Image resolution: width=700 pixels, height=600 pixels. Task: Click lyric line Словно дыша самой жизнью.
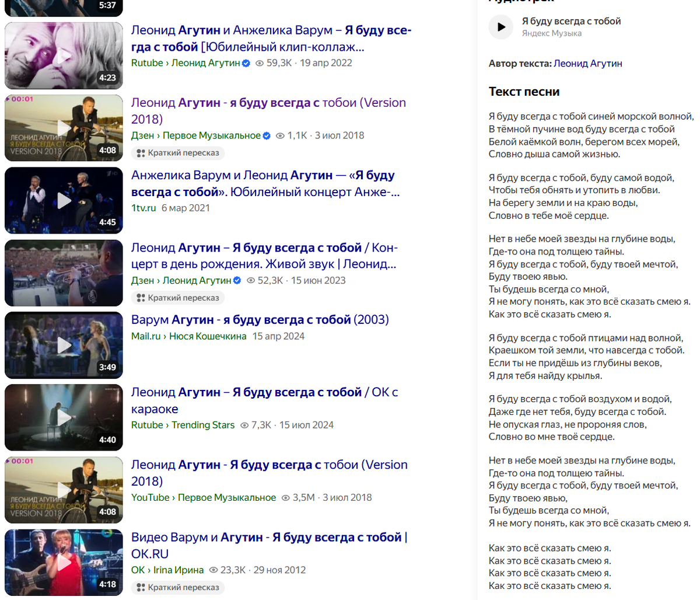[x=554, y=154]
